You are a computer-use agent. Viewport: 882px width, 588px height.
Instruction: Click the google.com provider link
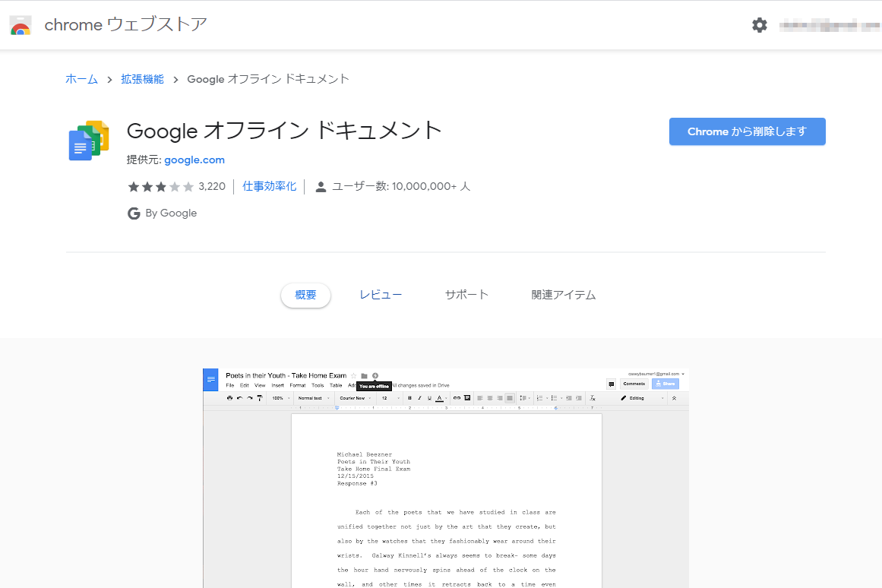pyautogui.click(x=194, y=160)
